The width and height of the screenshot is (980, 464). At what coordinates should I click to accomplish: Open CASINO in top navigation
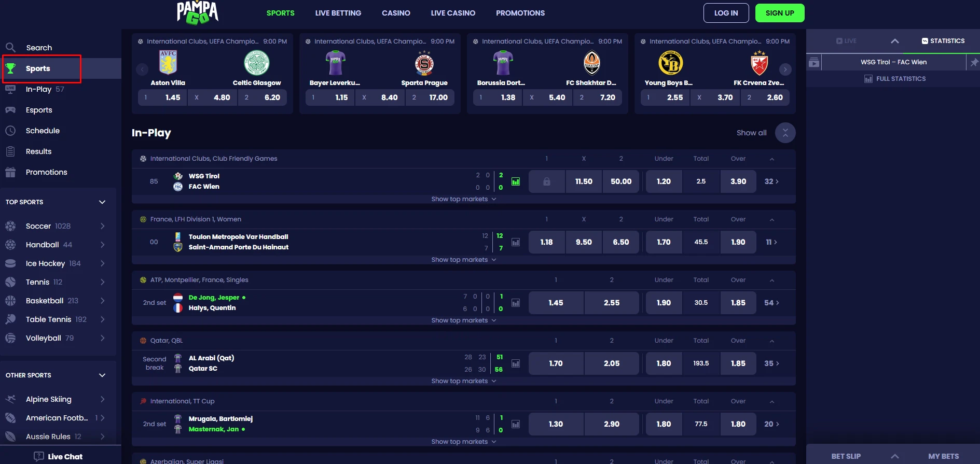(396, 13)
